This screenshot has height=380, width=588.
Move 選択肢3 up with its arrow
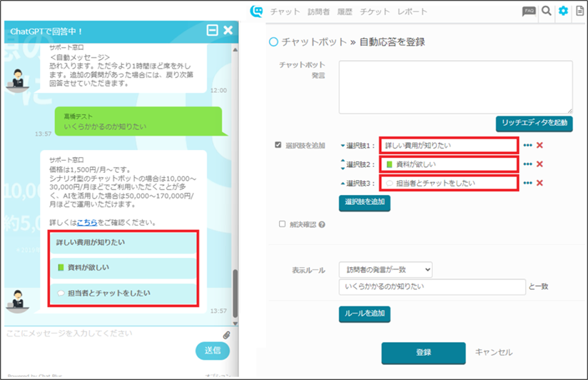click(343, 183)
